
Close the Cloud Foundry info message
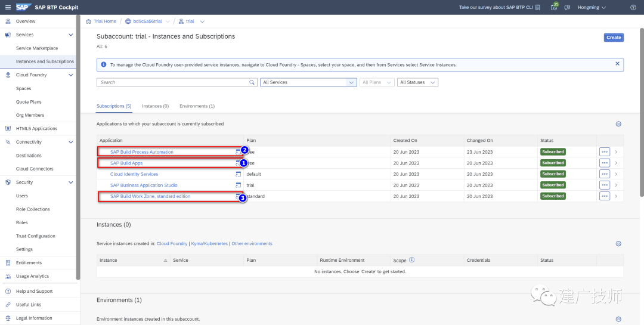(x=617, y=64)
